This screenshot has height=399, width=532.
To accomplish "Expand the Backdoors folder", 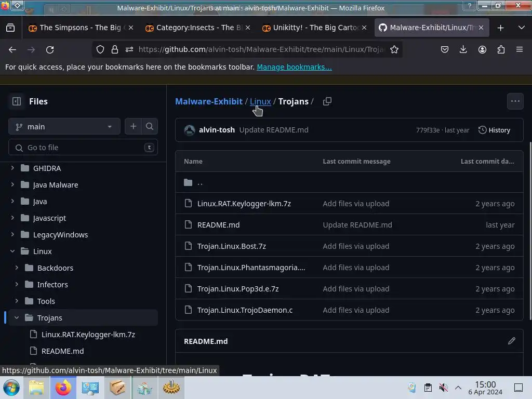I will coord(17,268).
